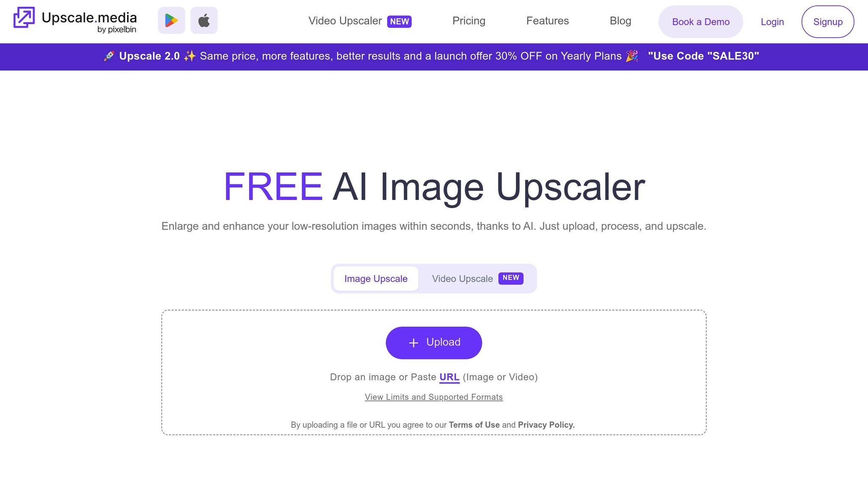Click the Signup button
Viewport: 868px width, 488px height.
[828, 22]
